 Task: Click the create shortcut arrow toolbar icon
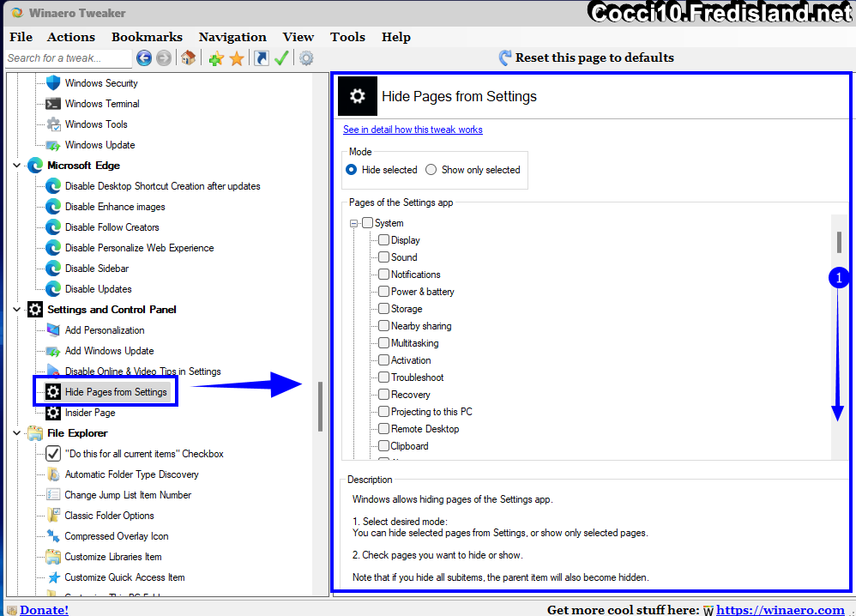point(262,57)
